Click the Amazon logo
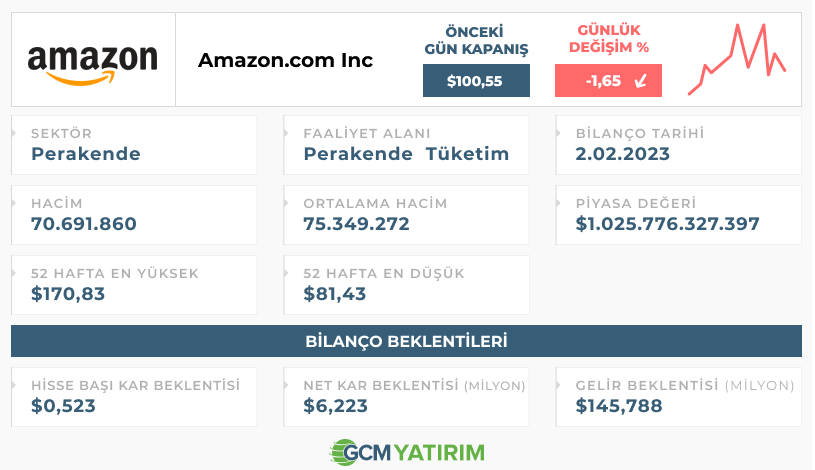815x470 pixels. [93, 65]
